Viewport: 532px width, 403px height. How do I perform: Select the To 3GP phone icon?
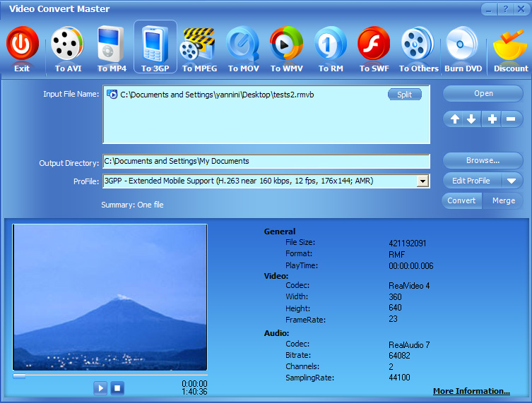155,44
